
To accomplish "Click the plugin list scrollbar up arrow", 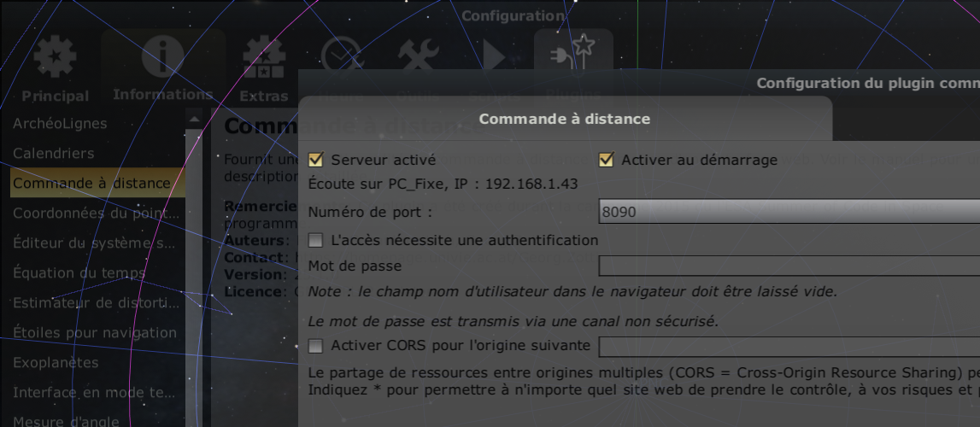I will coord(194,118).
